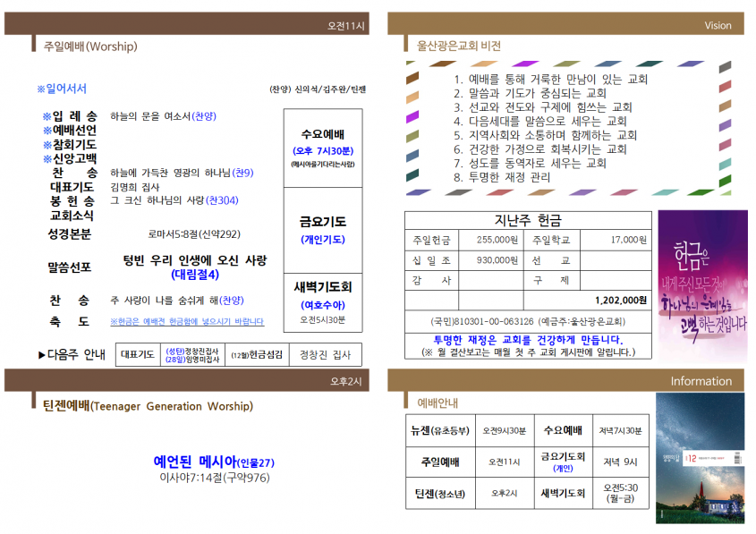Screen dimensions: 756x534
Task: Select the 1,202,000원 total cell
Action: click(x=588, y=301)
